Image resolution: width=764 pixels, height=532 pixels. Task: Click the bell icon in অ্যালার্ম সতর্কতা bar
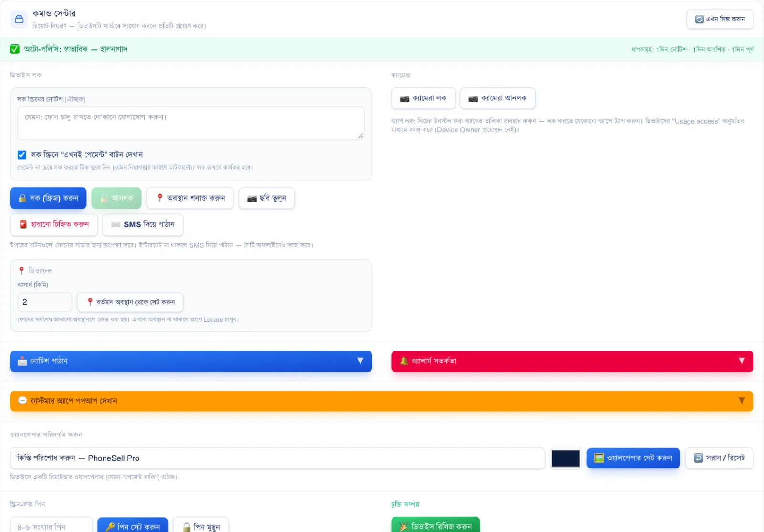[404, 361]
